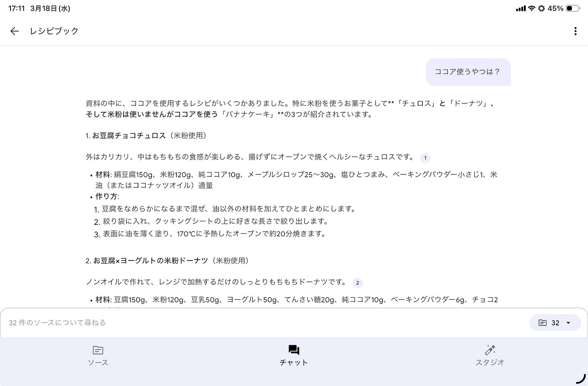
Task: Tap the settings gear in the status bar
Action: (541, 8)
